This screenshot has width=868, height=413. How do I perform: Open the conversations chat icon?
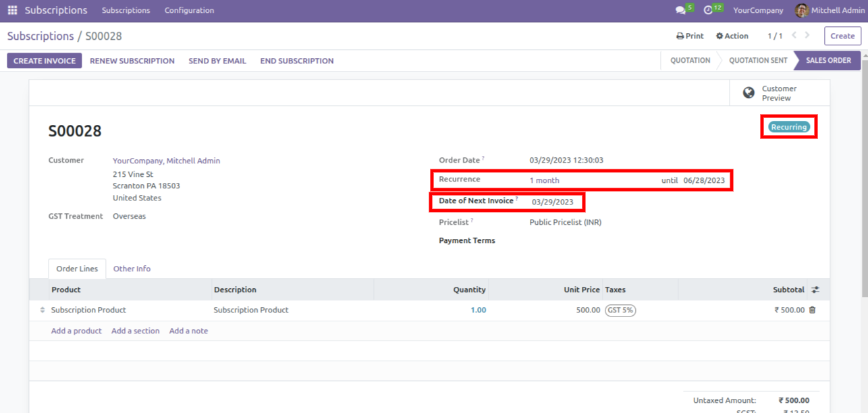[x=680, y=10]
